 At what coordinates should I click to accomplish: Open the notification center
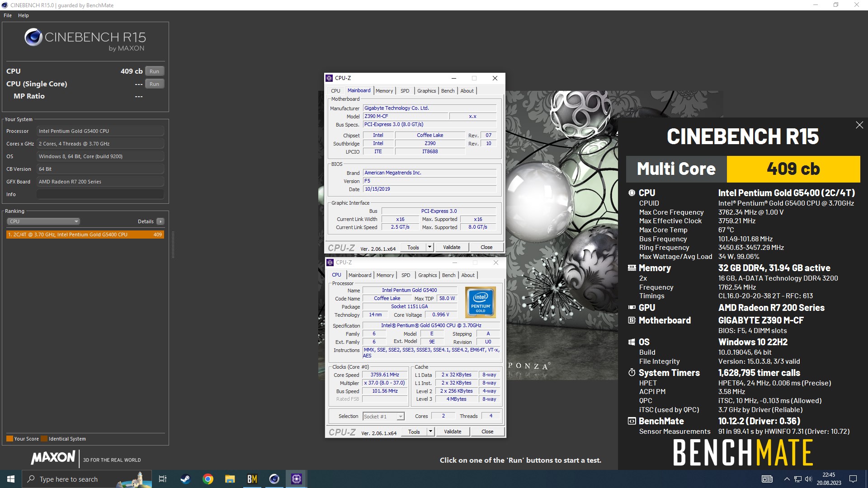(x=853, y=479)
